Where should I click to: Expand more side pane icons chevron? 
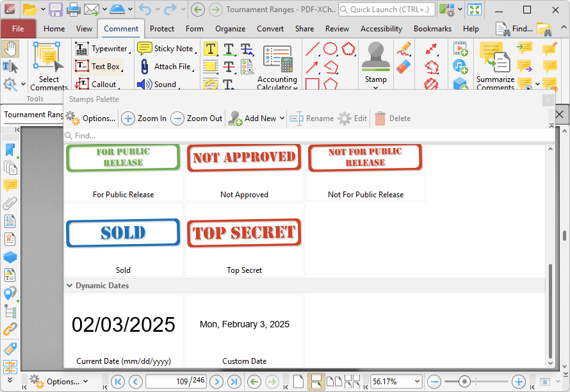pos(10,380)
